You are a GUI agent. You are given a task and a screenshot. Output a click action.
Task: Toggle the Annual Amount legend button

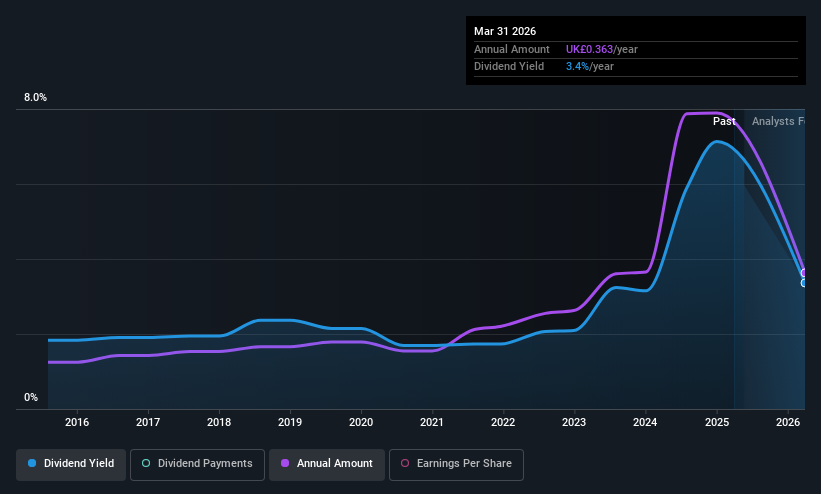(x=327, y=464)
